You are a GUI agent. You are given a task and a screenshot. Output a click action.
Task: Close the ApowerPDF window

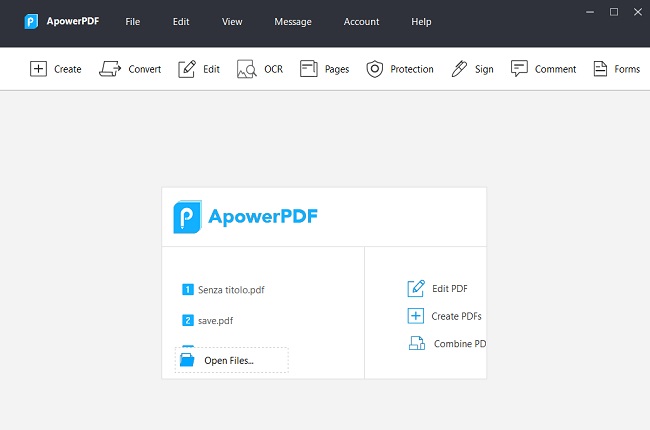point(638,12)
